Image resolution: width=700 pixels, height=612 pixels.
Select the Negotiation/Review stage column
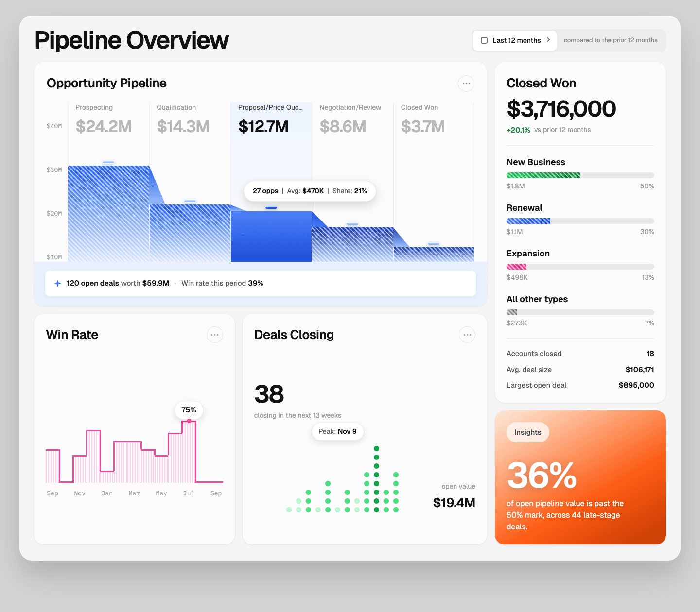(x=352, y=182)
